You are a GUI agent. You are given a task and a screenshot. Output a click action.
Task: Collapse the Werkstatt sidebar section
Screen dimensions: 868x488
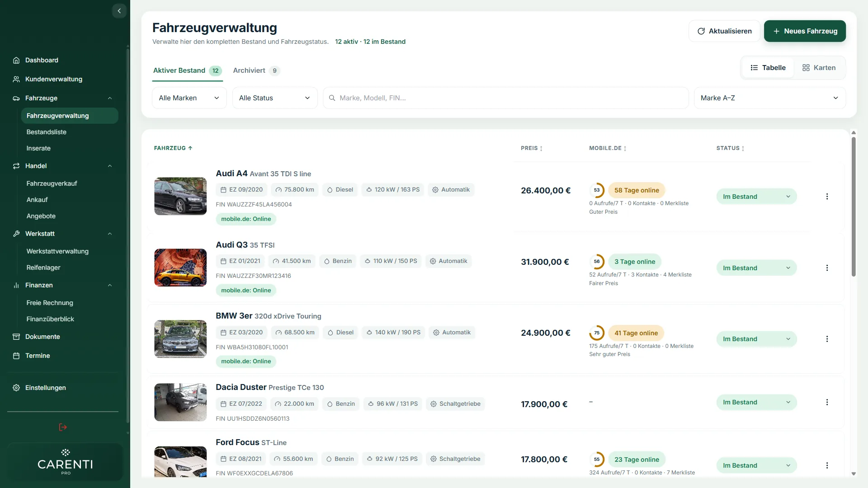click(110, 234)
